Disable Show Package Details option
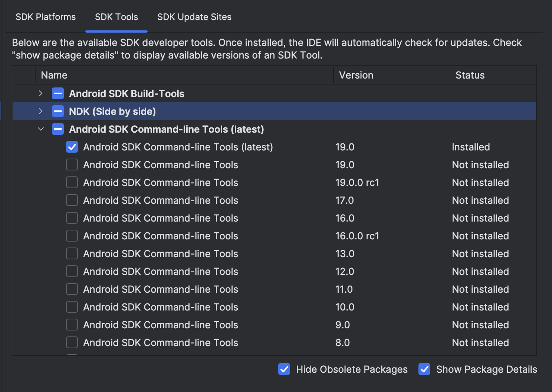This screenshot has width=552, height=392. (424, 369)
